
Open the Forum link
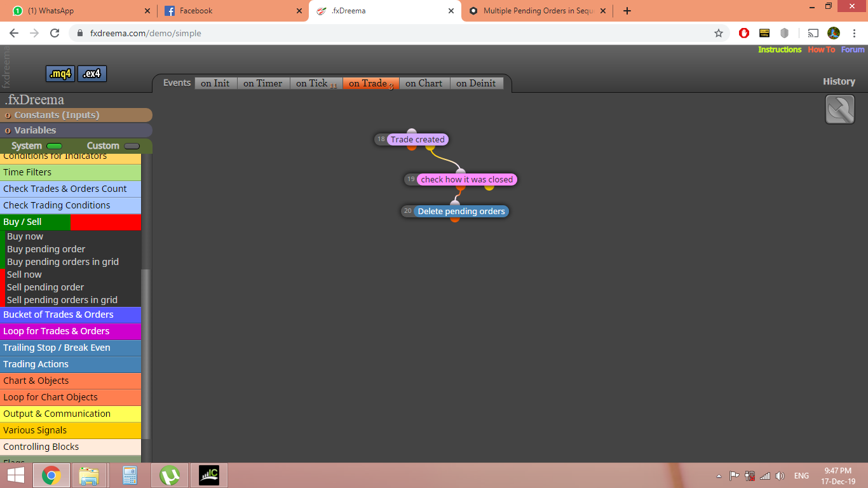point(853,50)
